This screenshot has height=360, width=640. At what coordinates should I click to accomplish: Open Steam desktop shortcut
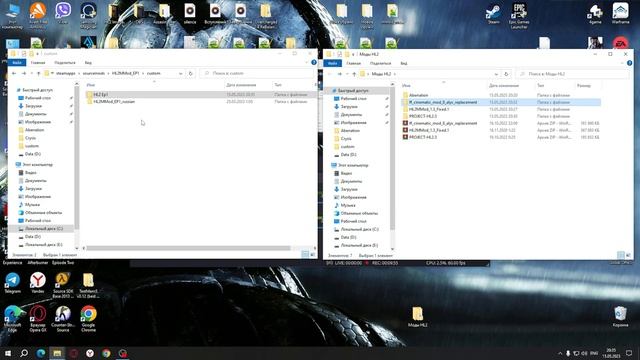coord(493,14)
